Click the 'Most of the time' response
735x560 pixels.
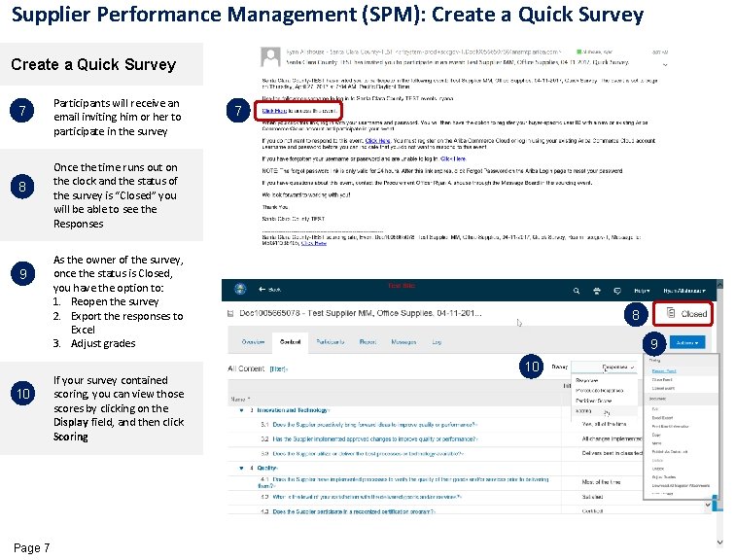(x=601, y=482)
